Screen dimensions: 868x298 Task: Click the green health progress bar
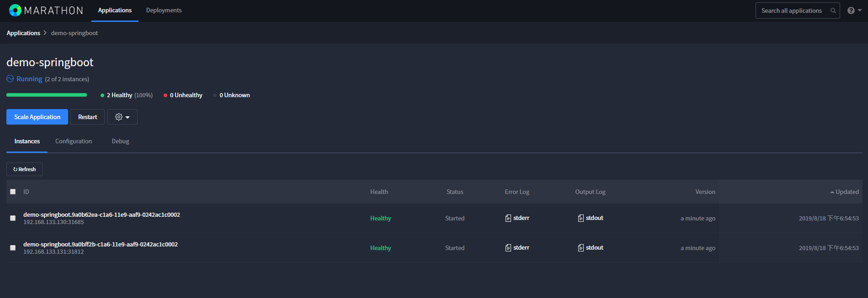(x=47, y=95)
